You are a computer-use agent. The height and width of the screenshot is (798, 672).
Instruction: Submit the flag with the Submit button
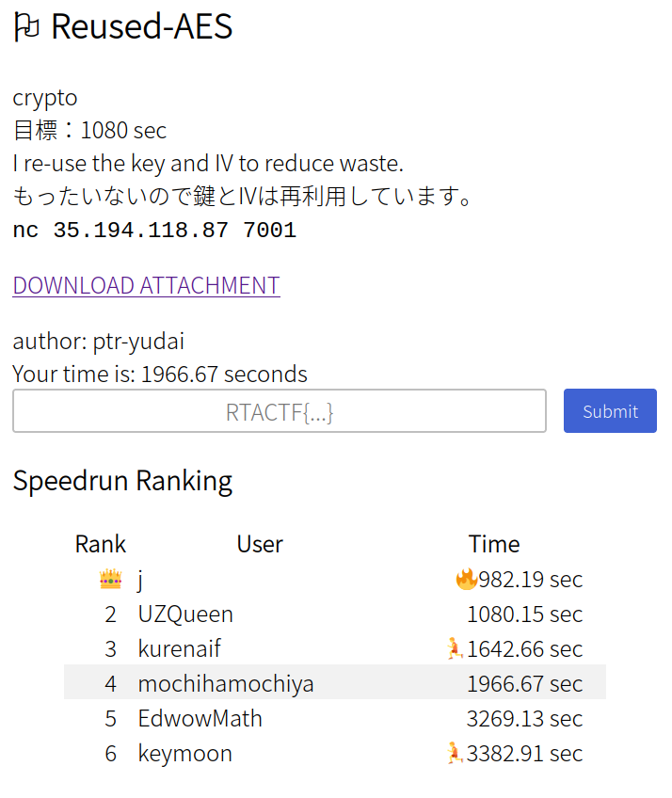pos(610,410)
